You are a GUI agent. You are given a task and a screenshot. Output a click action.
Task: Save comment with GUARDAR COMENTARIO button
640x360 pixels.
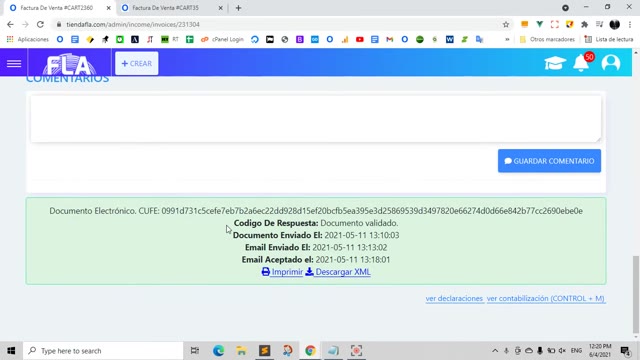[x=549, y=161]
